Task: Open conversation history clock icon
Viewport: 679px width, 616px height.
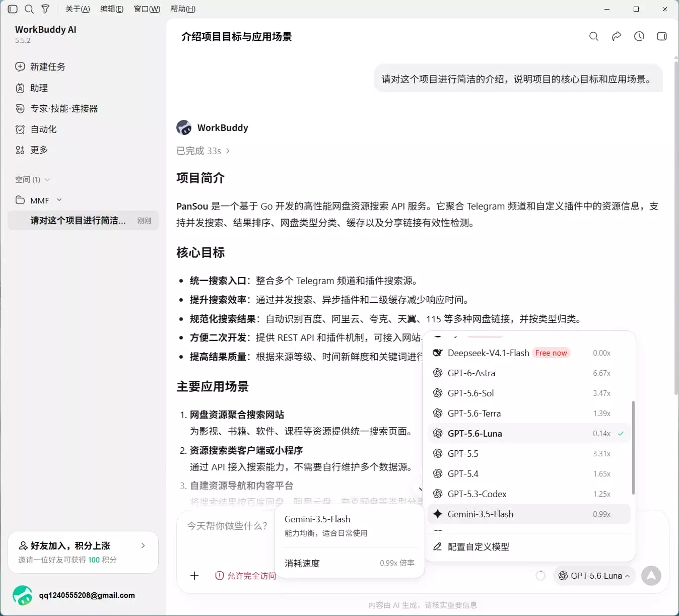Action: [639, 36]
